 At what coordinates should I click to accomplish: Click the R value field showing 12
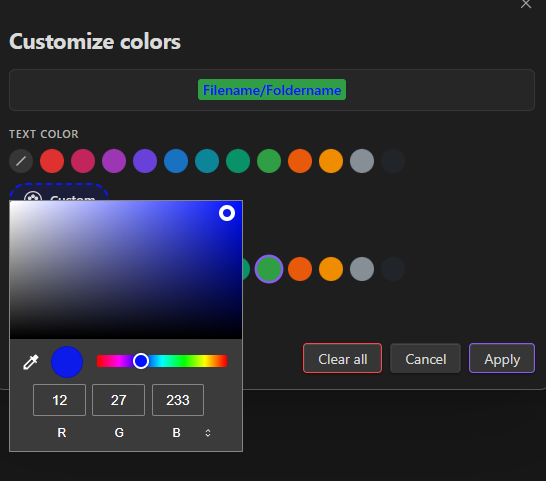point(60,400)
